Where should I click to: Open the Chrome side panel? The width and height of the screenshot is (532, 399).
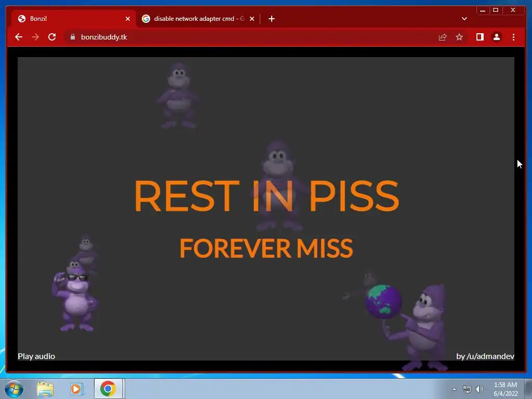pyautogui.click(x=480, y=37)
